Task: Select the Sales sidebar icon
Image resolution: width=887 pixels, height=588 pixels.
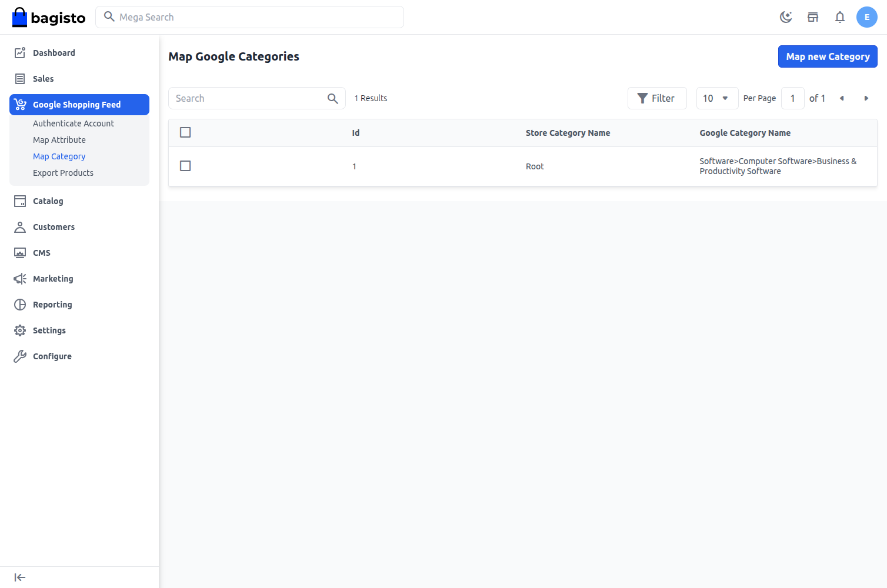Action: [x=19, y=78]
